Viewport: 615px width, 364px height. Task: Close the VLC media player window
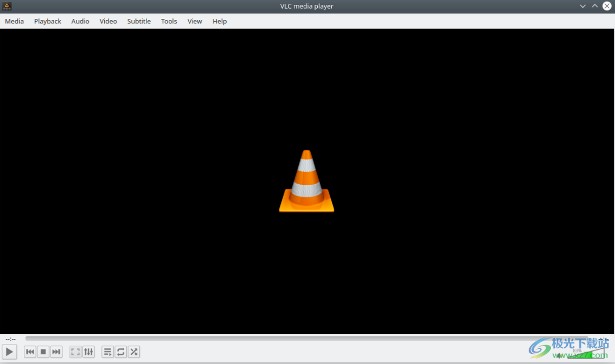[x=607, y=6]
